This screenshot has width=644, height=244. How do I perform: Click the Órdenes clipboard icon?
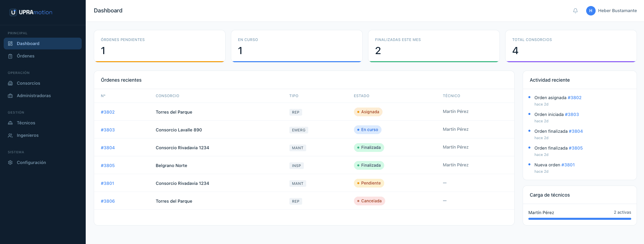tap(10, 56)
